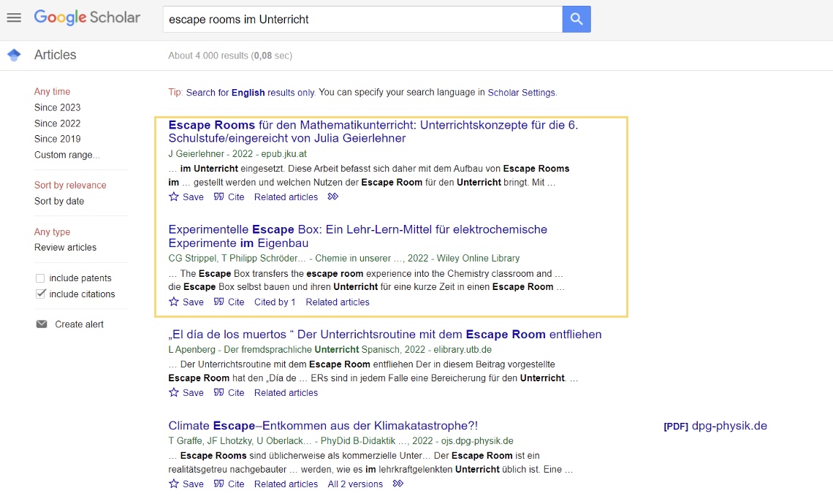
Task: Select the Review articles filter
Action: point(65,248)
